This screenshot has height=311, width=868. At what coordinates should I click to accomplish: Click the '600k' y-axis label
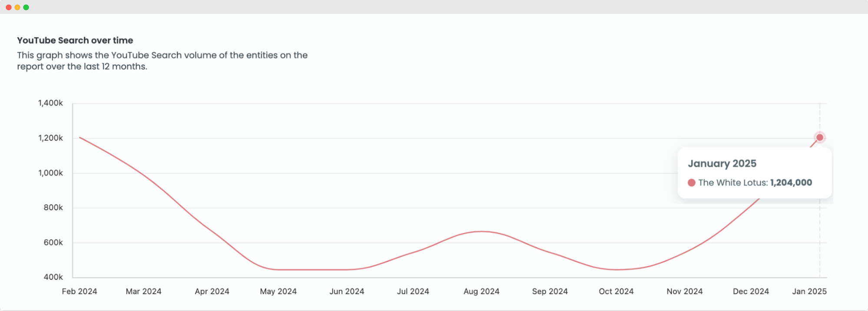pos(53,243)
